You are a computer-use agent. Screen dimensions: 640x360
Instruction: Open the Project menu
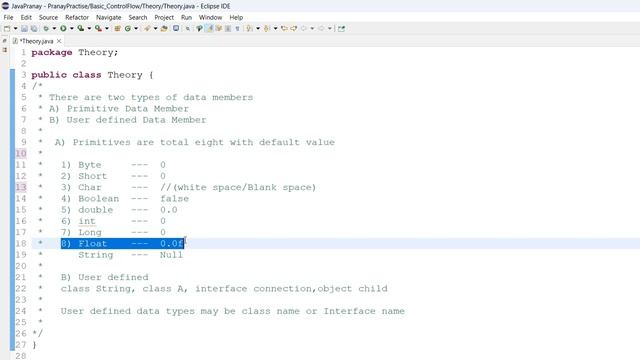pos(164,18)
